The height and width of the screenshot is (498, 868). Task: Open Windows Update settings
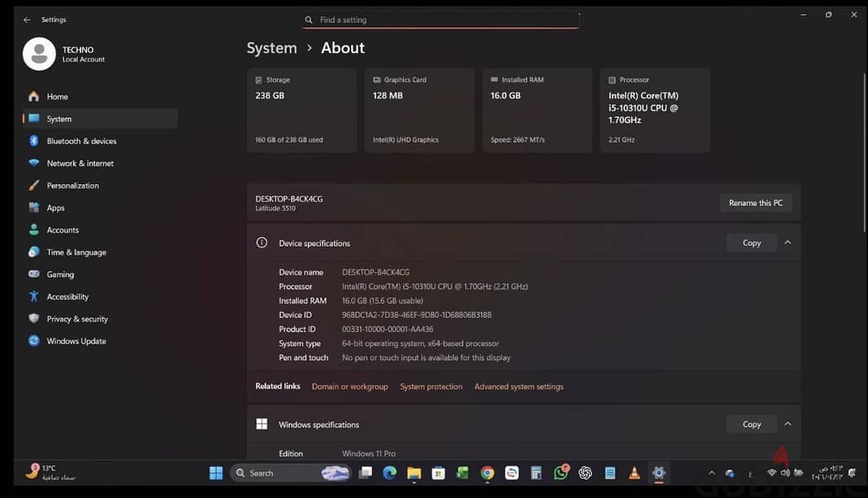tap(100, 340)
